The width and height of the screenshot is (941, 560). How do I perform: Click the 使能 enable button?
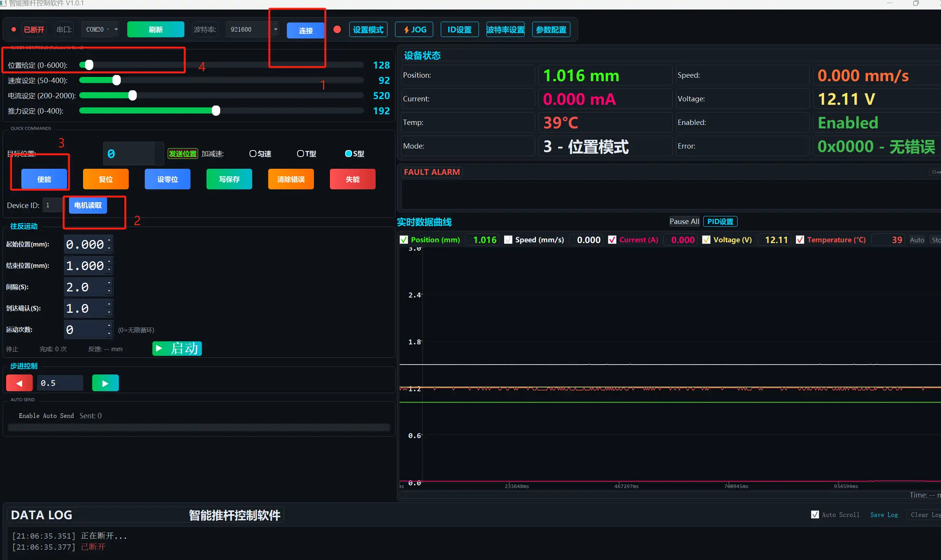coord(44,179)
